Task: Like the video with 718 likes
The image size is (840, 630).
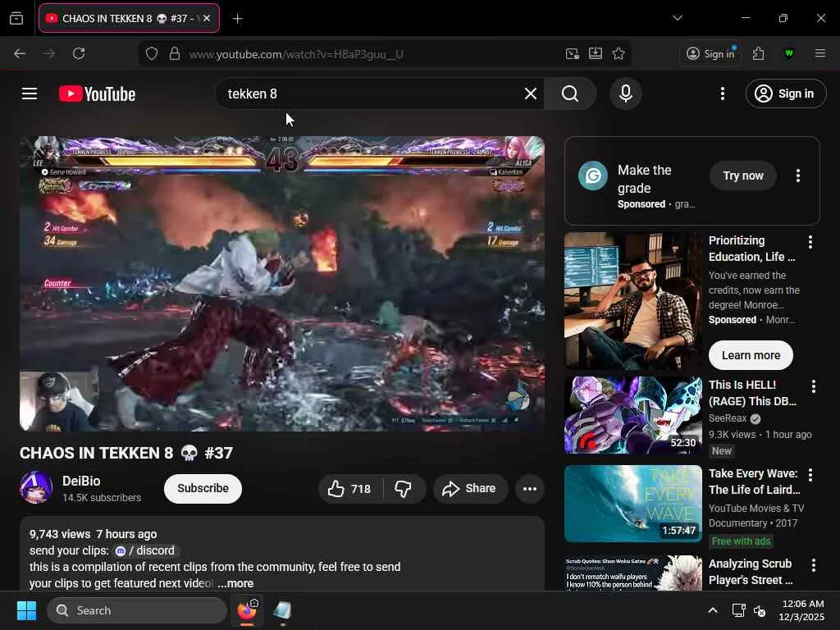Action: coord(349,489)
